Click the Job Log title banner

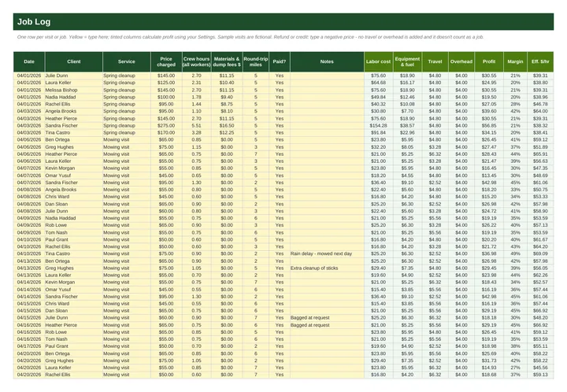click(x=283, y=22)
